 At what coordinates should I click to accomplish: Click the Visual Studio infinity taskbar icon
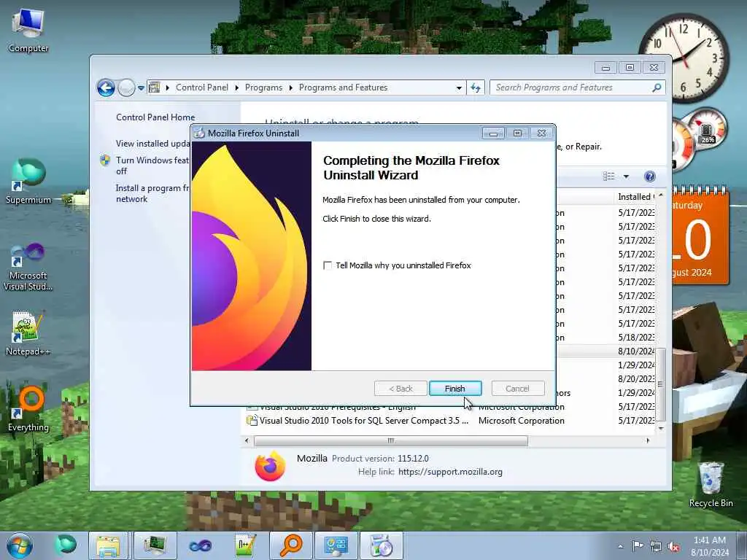click(201, 545)
